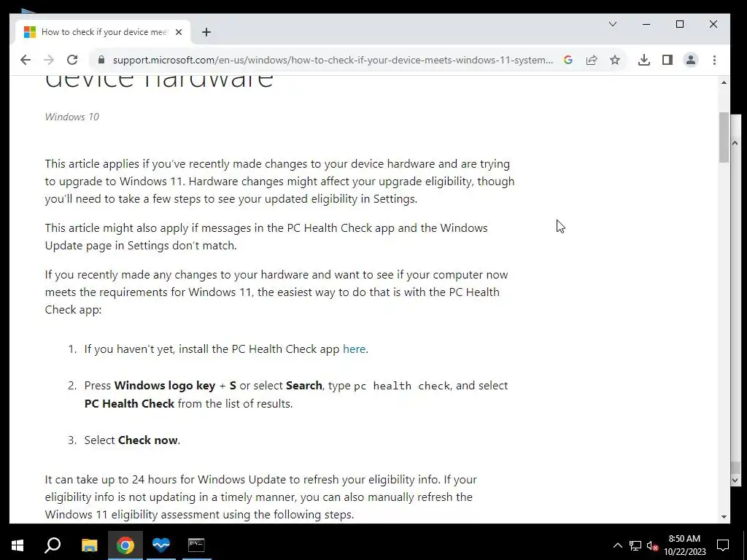This screenshot has height=560, width=747.
Task: Open Chrome downloads
Action: pyautogui.click(x=643, y=60)
